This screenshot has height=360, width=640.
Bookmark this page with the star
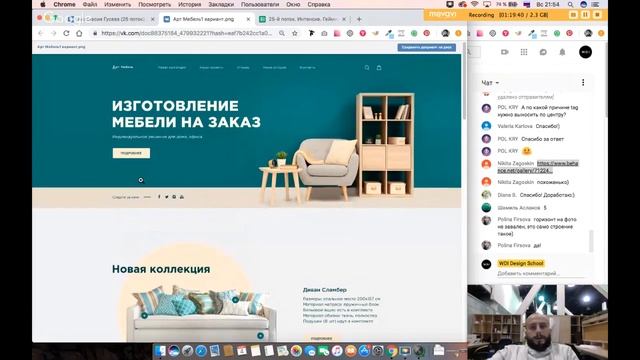tap(295, 33)
